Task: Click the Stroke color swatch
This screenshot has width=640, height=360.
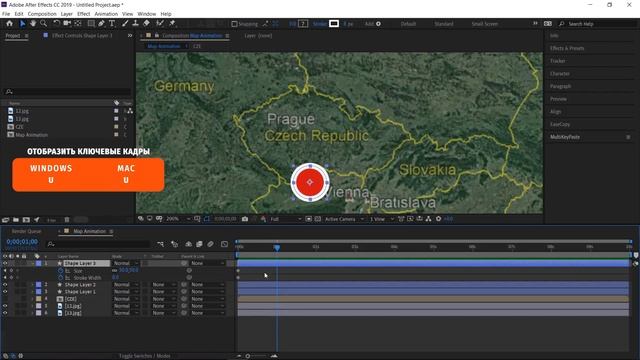Action: click(x=334, y=24)
